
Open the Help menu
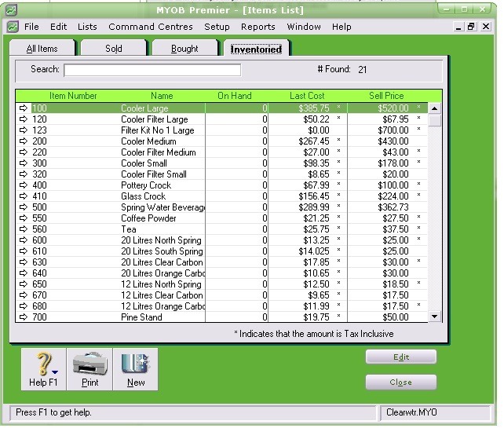click(x=341, y=27)
